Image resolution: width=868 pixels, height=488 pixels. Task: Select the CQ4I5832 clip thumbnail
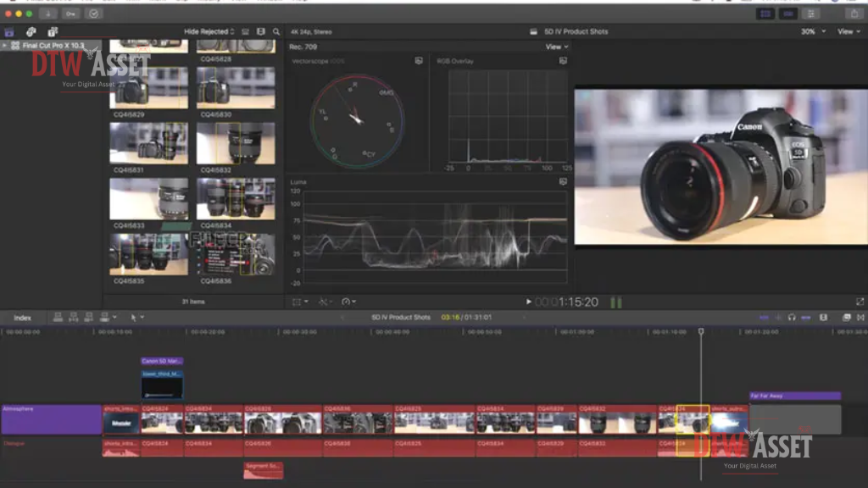coord(236,142)
